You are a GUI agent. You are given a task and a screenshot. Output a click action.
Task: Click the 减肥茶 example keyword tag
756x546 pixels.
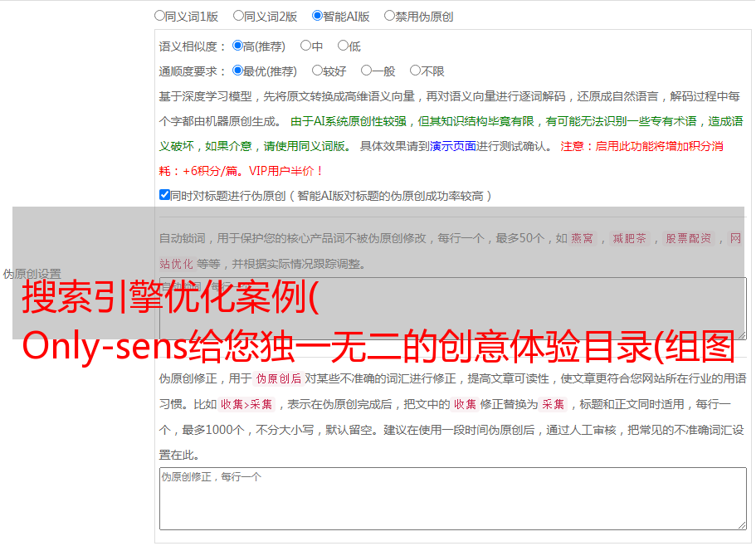pyautogui.click(x=630, y=238)
